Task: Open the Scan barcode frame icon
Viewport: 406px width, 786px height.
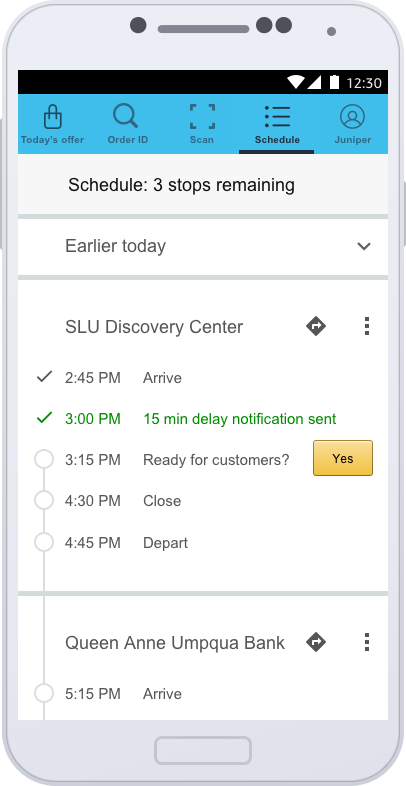Action: (202, 117)
